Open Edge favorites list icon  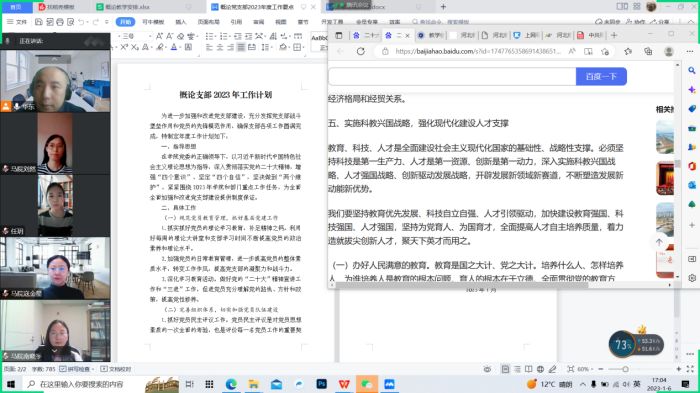click(628, 51)
